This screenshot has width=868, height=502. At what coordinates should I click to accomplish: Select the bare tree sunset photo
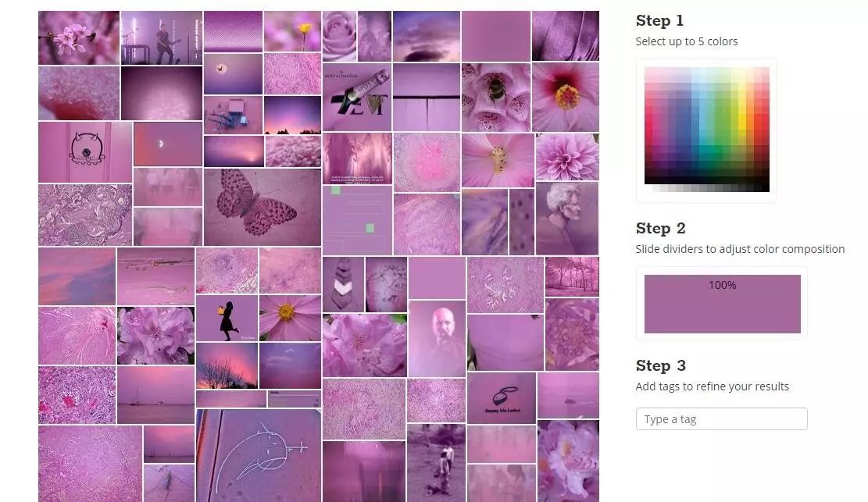coord(227,366)
